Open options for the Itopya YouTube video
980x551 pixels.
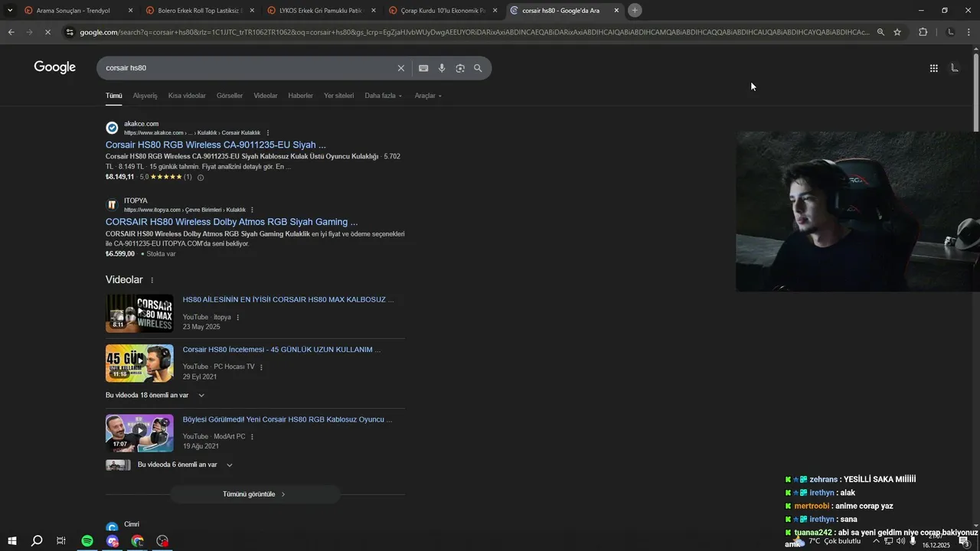click(x=237, y=317)
